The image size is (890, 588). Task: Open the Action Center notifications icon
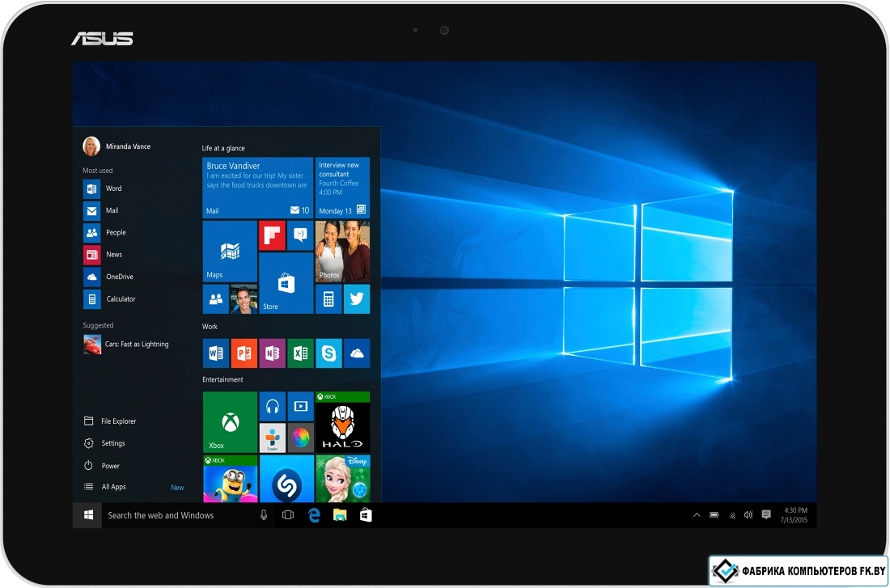[766, 514]
